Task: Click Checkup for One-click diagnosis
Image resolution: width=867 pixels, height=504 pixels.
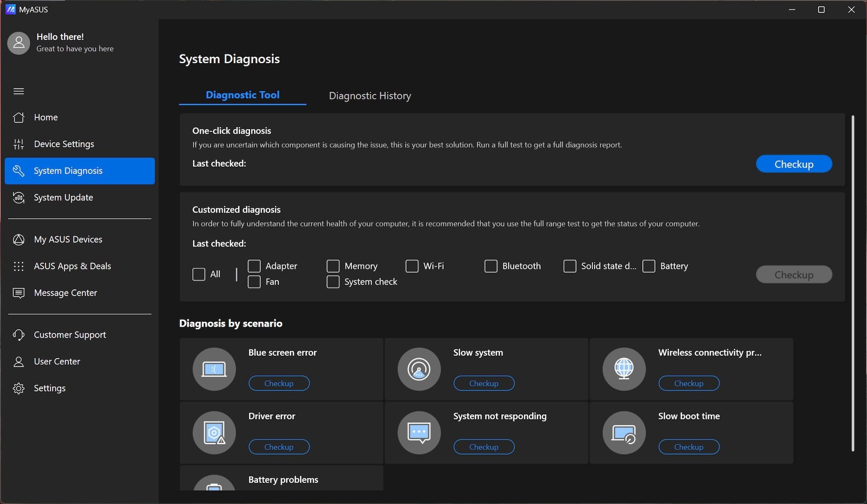Action: point(794,164)
